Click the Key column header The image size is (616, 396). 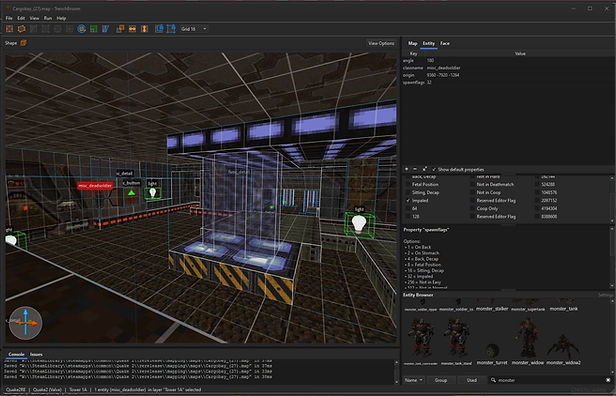point(414,53)
